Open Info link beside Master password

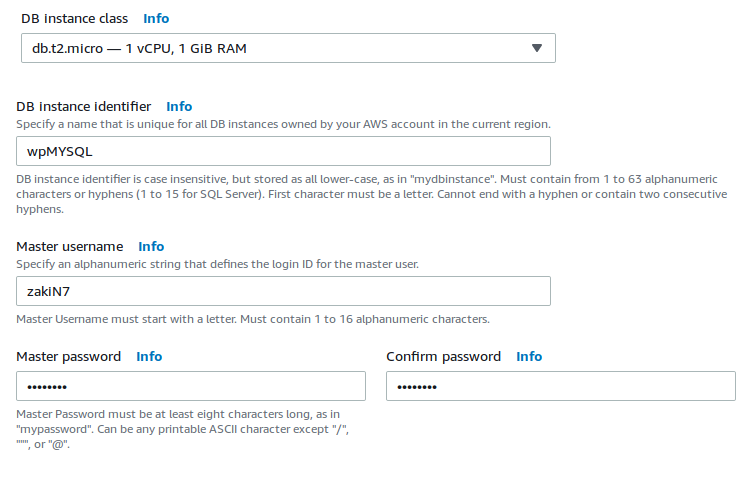click(149, 356)
